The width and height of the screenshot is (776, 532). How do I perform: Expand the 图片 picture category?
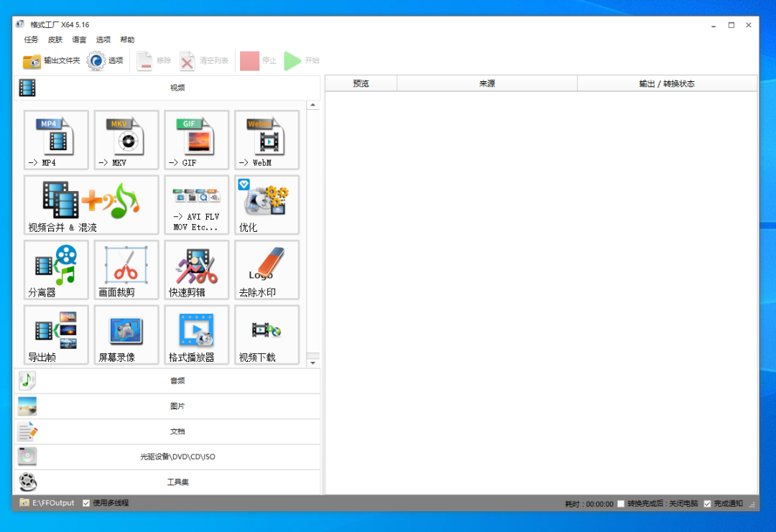(167, 406)
